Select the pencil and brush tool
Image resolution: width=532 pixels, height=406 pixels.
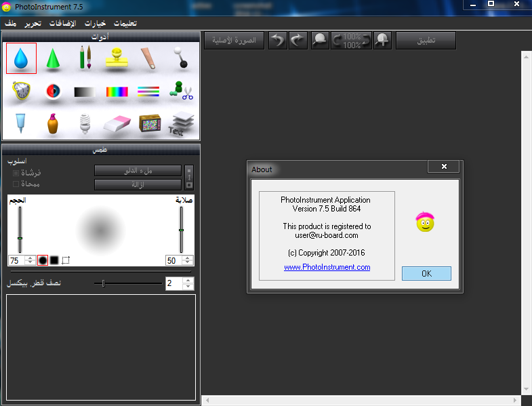[x=85, y=58]
